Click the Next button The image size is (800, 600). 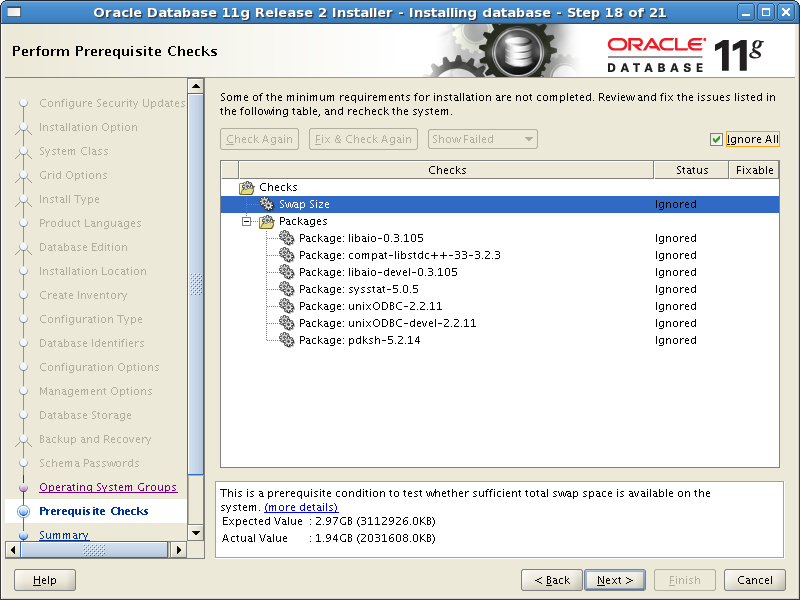pyautogui.click(x=615, y=580)
